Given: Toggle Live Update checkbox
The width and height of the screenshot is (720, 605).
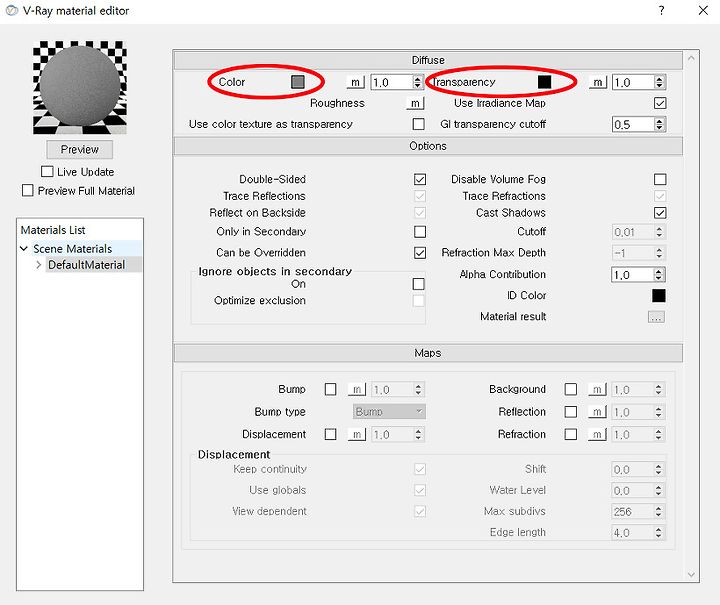Looking at the screenshot, I should (47, 172).
